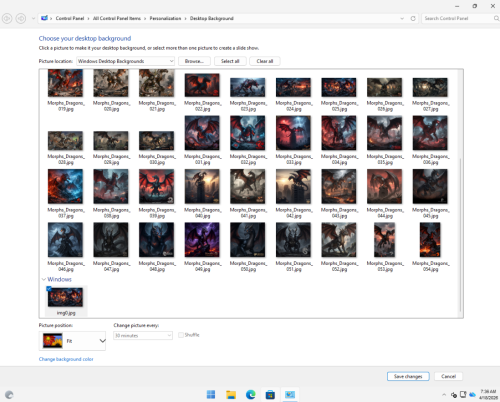
Task: Toggle the Shuffle checkbox
Action: coord(181,335)
